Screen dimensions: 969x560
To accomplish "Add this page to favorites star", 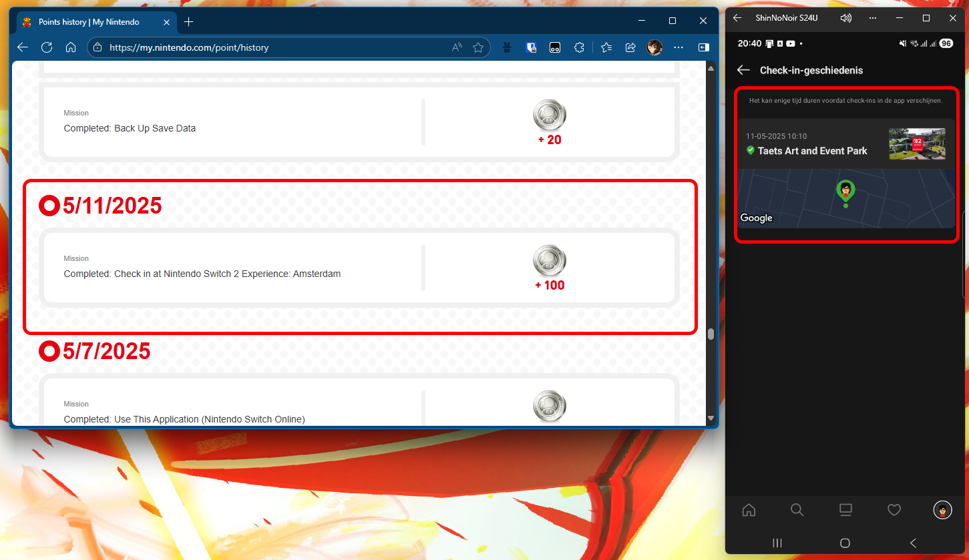I will click(478, 47).
